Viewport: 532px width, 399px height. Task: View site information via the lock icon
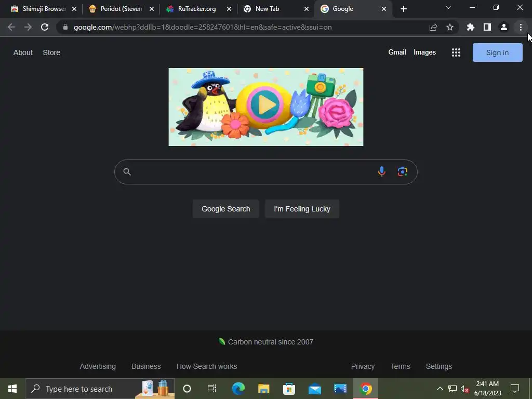[x=65, y=27]
